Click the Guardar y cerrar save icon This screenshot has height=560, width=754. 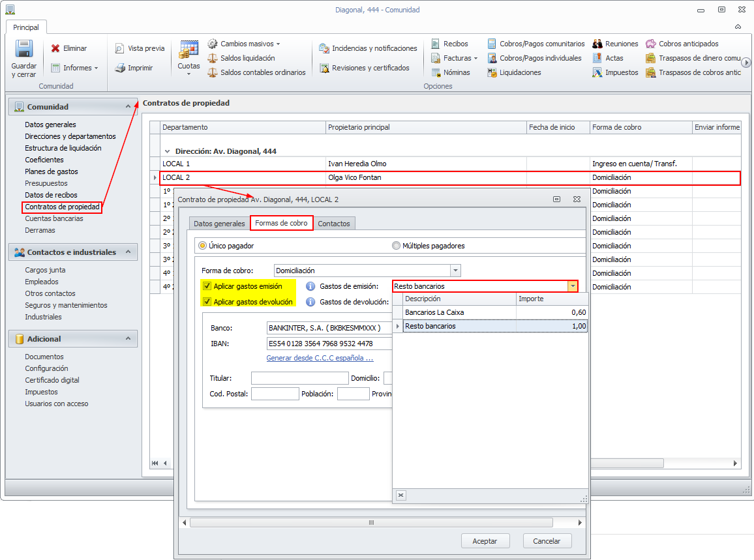pyautogui.click(x=23, y=48)
